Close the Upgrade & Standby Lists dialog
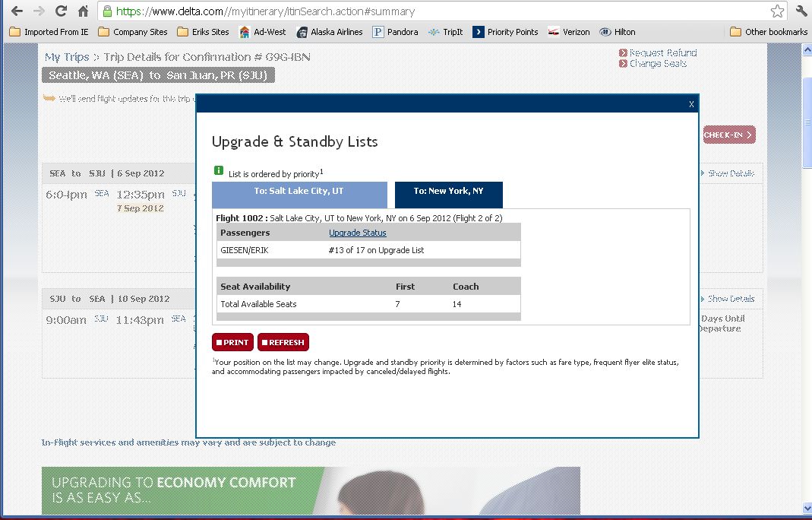 pos(690,104)
